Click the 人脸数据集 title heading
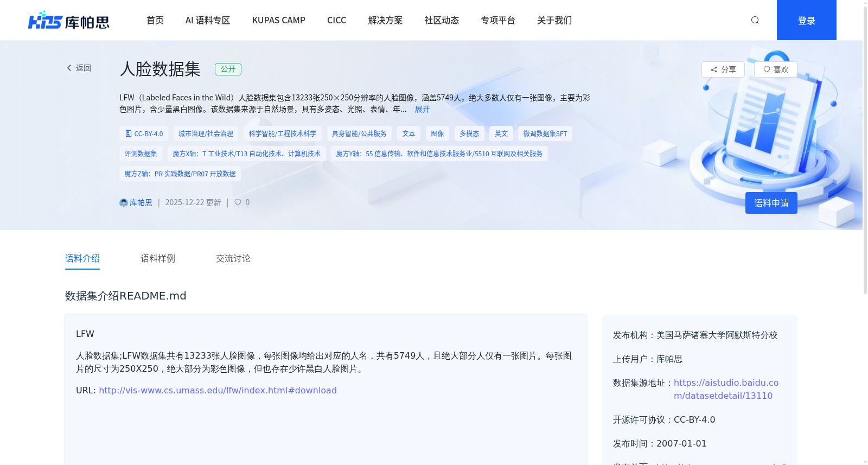This screenshot has width=868, height=465. pos(160,69)
